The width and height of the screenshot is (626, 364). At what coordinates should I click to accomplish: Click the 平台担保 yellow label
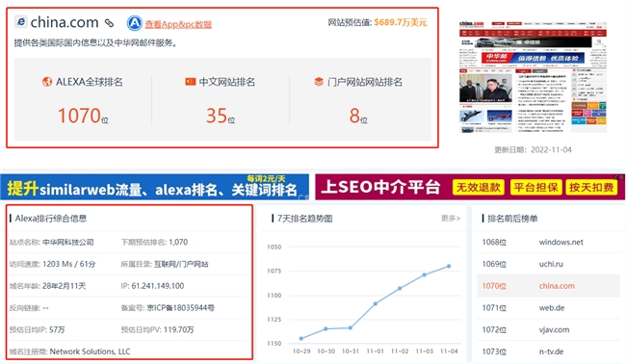coord(535,187)
